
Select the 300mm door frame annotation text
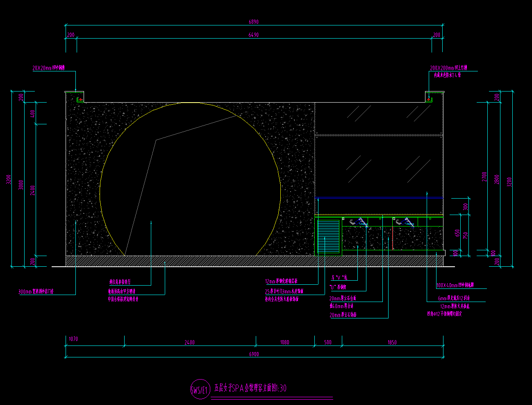point(36,292)
